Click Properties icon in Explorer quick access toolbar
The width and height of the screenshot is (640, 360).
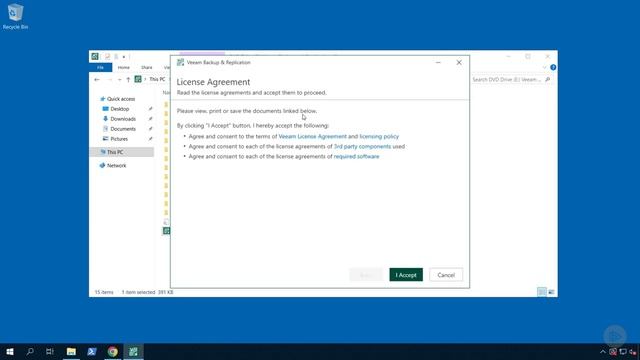(107, 57)
